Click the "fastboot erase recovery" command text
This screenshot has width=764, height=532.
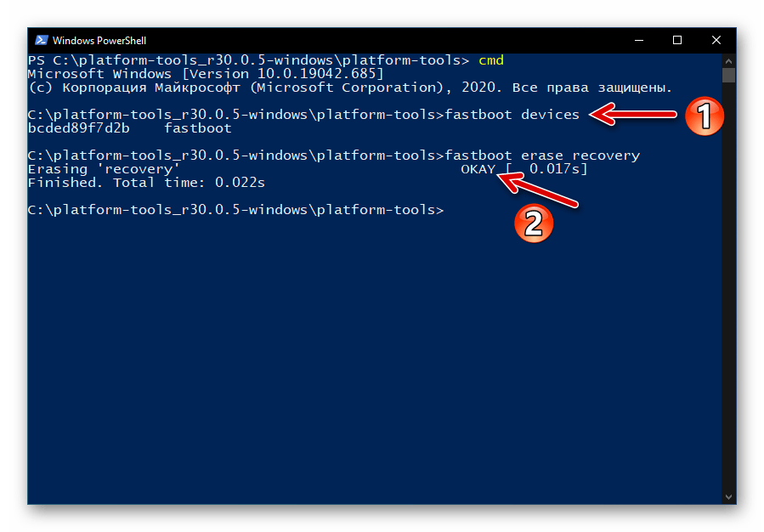[x=542, y=156]
